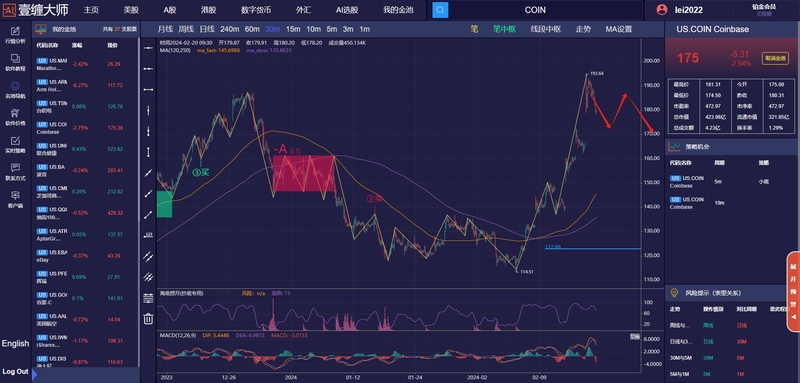Click the small icon at MACD panel corner
The image size is (800, 383).
coord(634,336)
